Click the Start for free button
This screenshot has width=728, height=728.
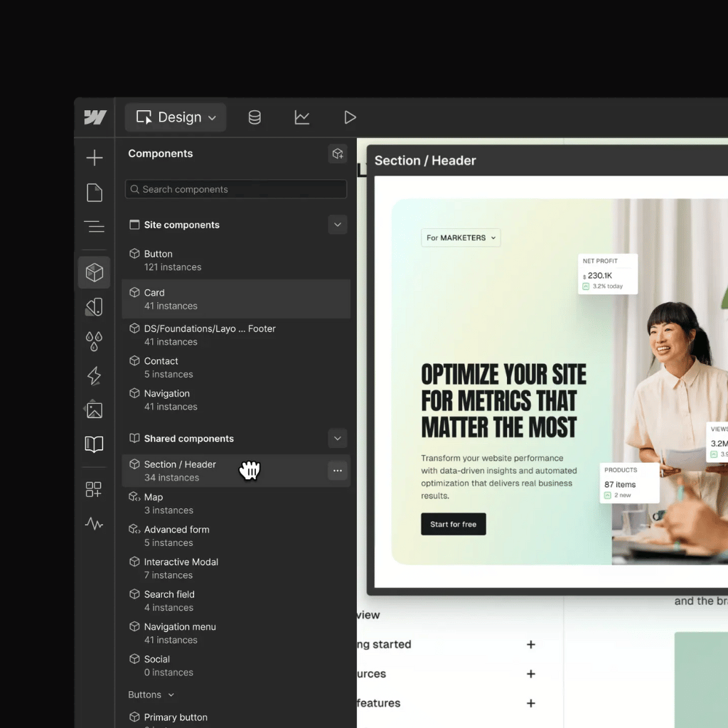453,524
